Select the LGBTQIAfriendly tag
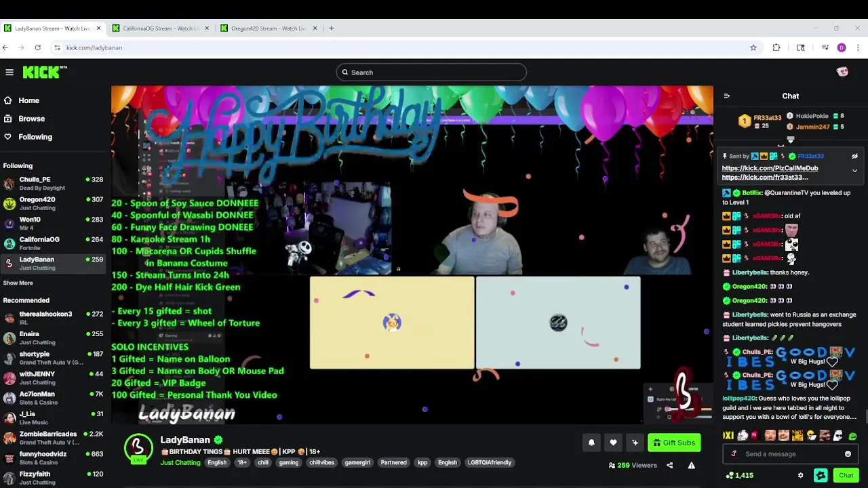The height and width of the screenshot is (488, 868). (x=490, y=463)
